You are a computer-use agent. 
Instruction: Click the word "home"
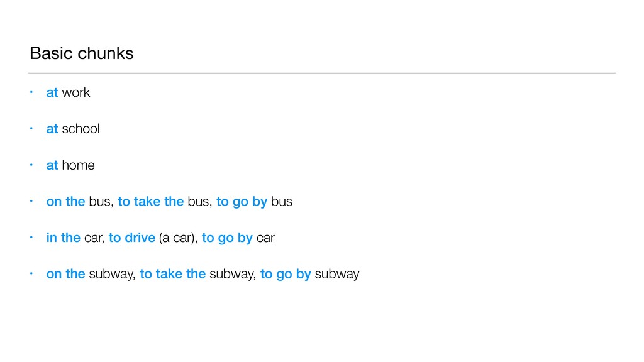pos(78,165)
